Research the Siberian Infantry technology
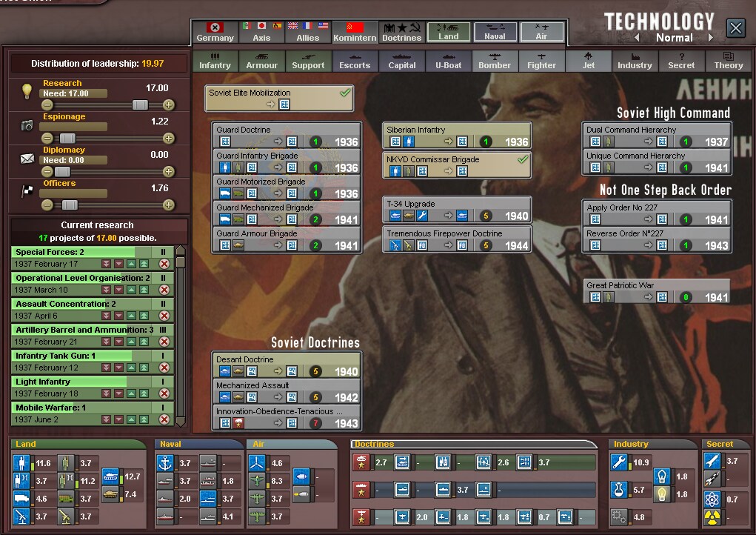This screenshot has width=756, height=535. coord(457,136)
